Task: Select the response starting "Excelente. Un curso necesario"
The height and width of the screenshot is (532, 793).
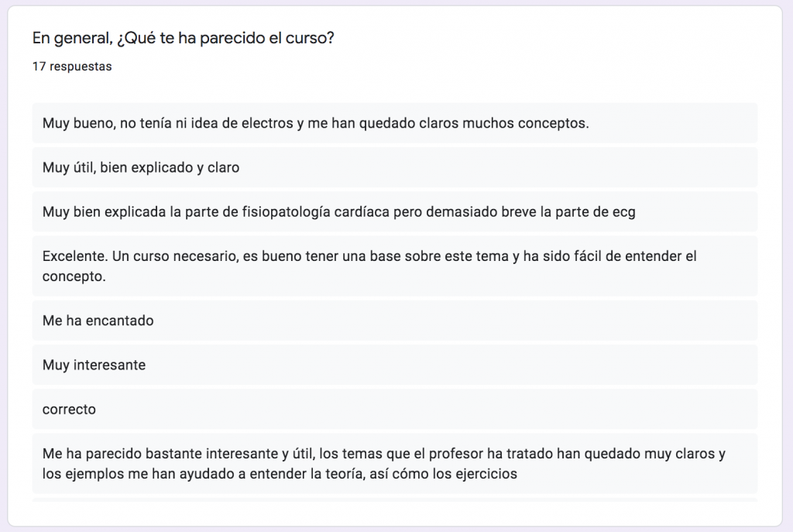Action: 394,266
